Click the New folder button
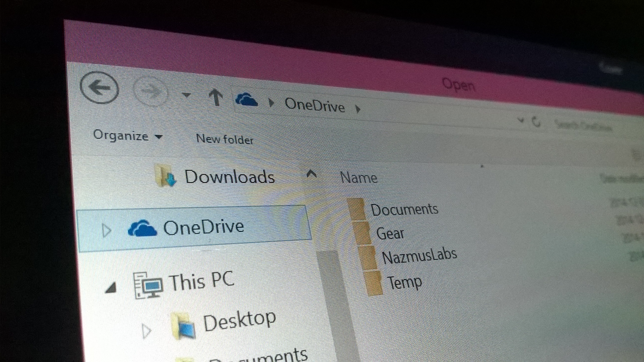This screenshot has height=362, width=644. (225, 139)
